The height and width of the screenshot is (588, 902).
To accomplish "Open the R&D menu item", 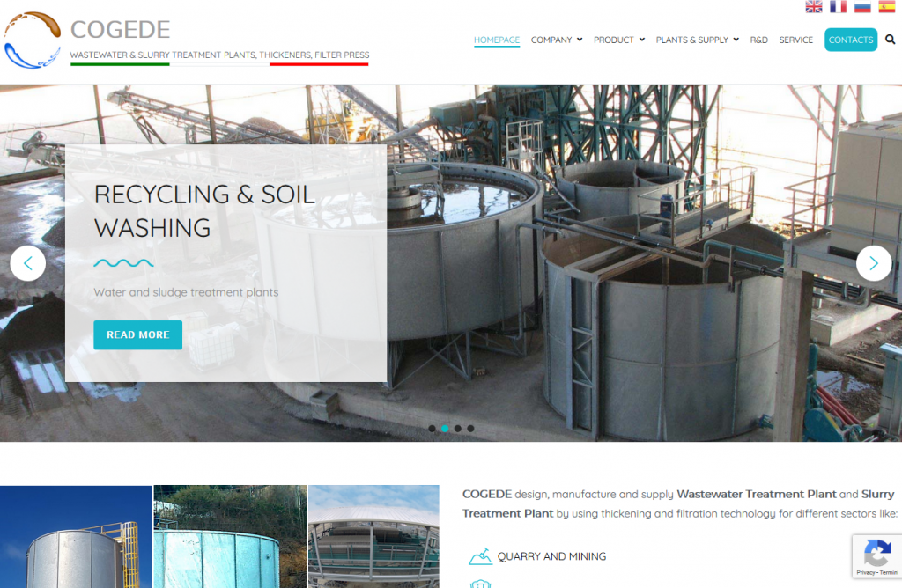I will (758, 40).
